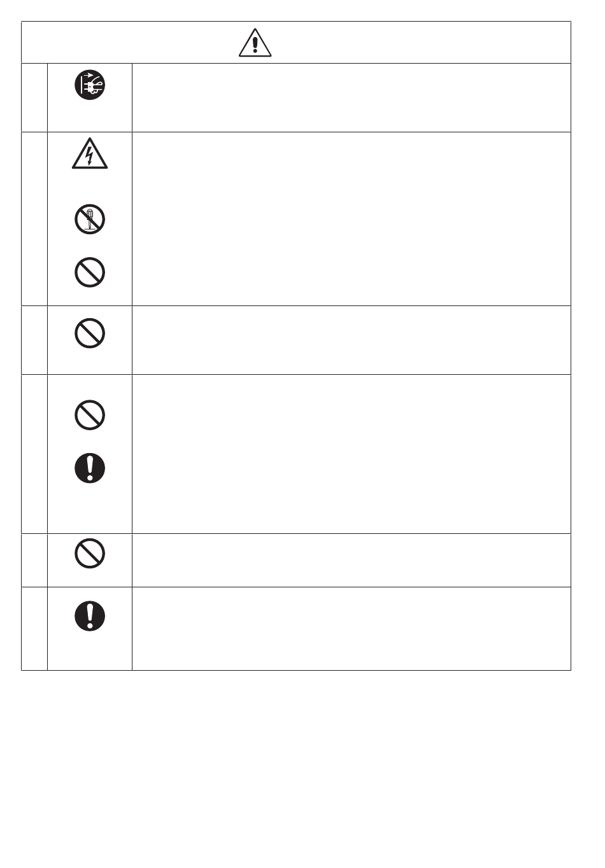
Task: Click the unplug power cord icon
Action: 90,85
